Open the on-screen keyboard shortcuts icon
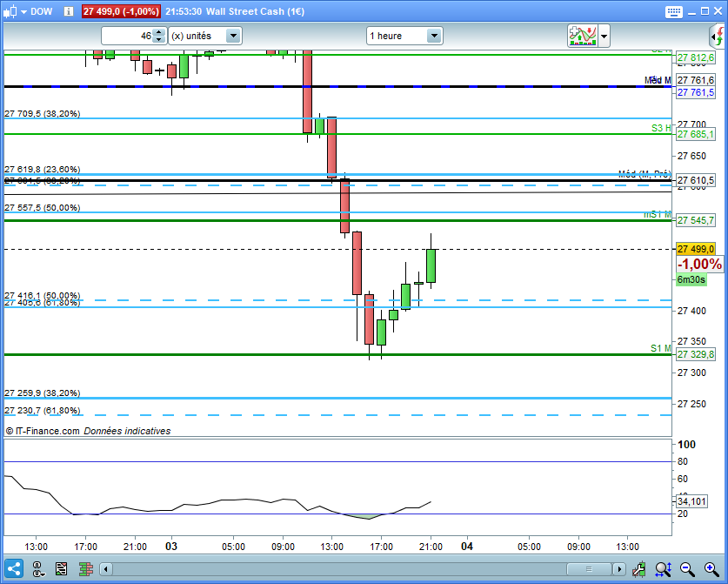 (673, 11)
